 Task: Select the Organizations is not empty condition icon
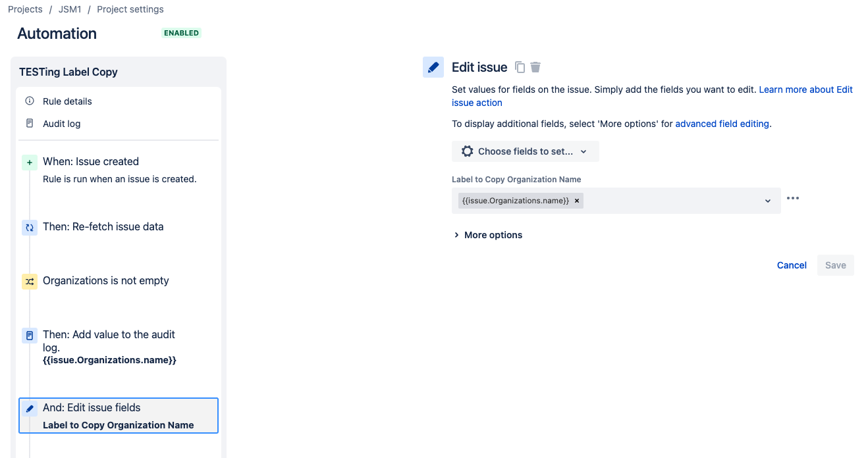pos(29,280)
